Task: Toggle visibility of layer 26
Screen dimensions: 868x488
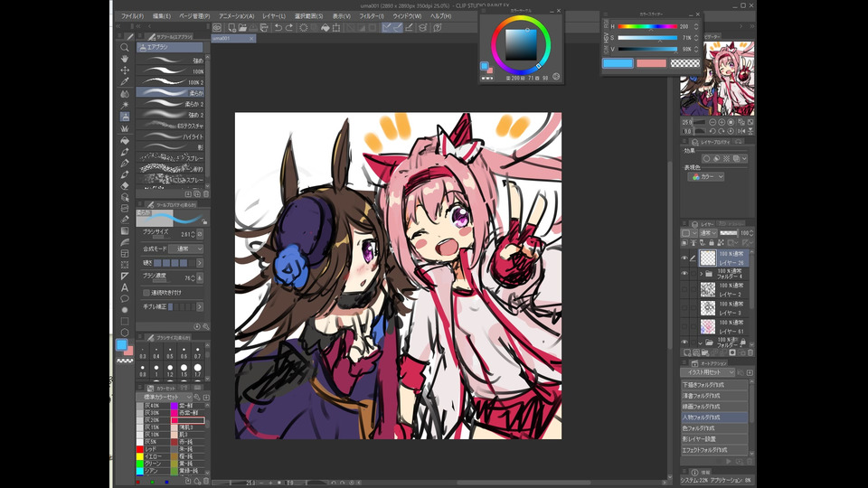Action: click(684, 258)
